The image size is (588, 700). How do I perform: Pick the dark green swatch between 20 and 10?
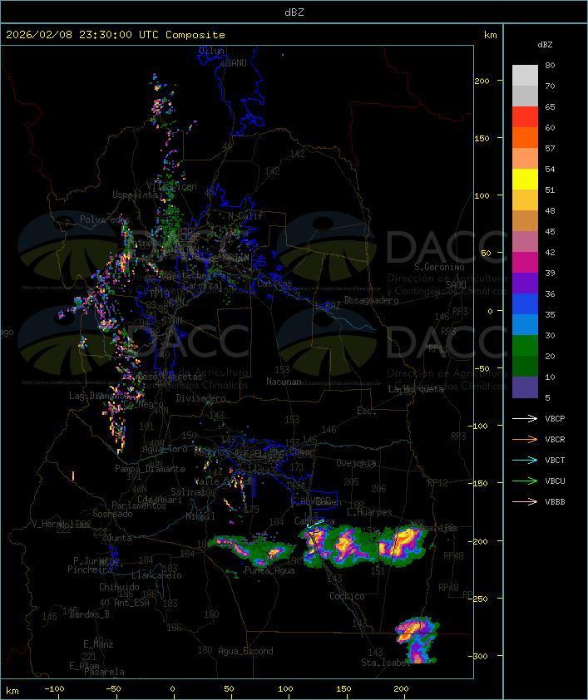[x=525, y=366]
